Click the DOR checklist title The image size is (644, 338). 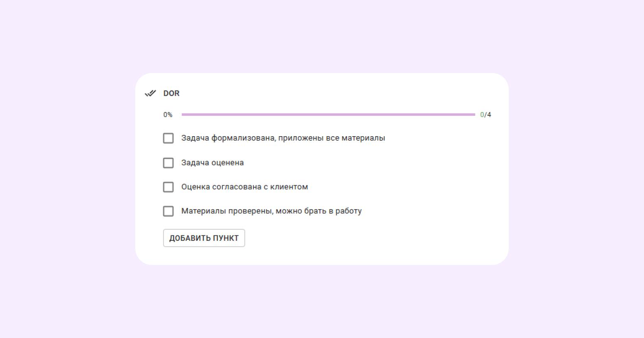click(171, 93)
